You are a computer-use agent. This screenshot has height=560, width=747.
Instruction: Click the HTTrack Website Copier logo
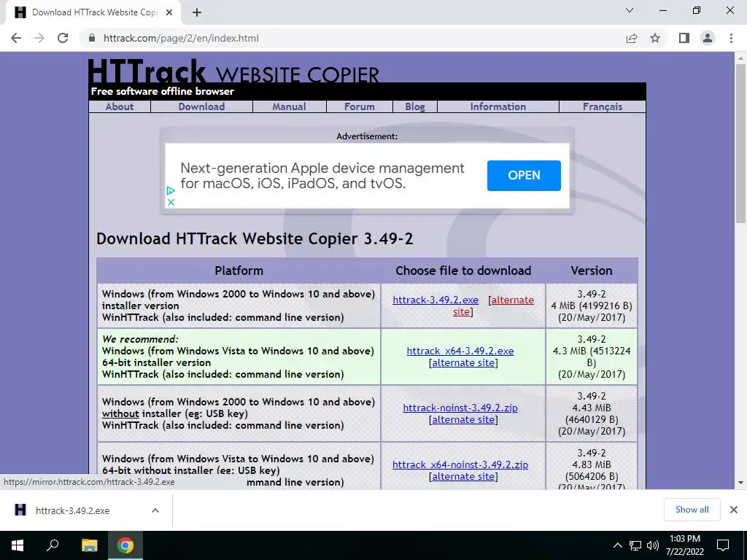[233, 71]
